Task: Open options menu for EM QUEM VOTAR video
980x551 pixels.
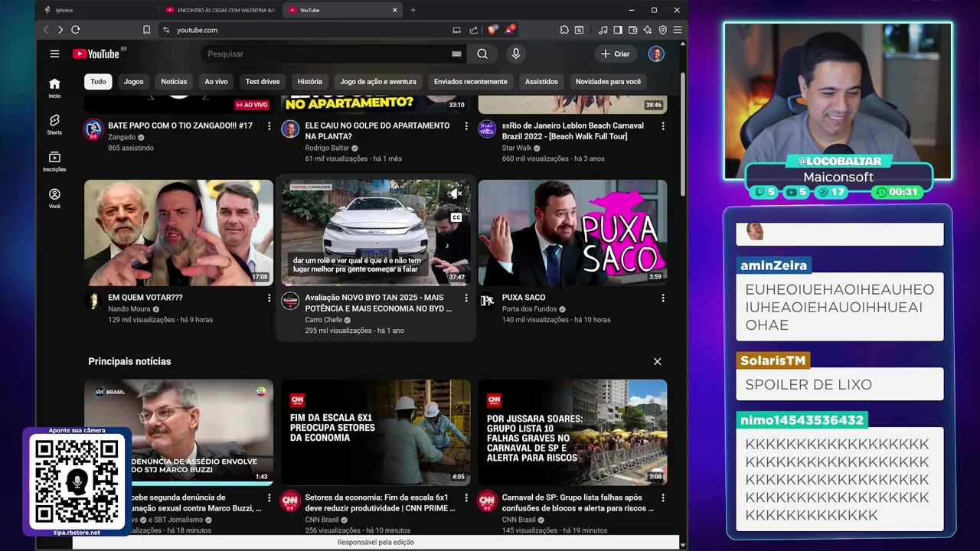Action: point(269,298)
